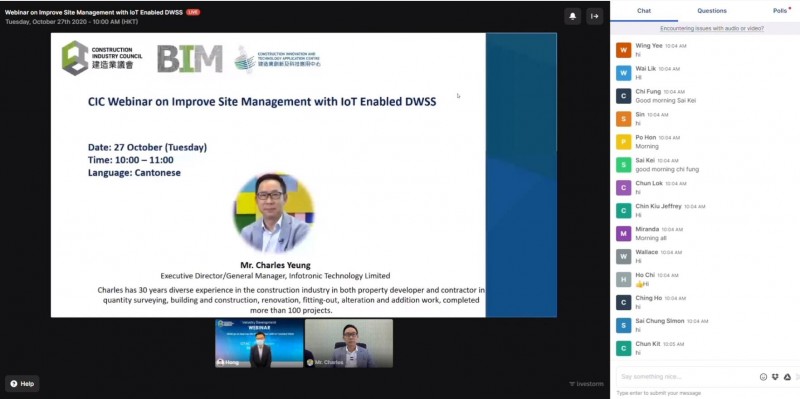
Task: Click the Livestorm branding link
Action: [587, 384]
